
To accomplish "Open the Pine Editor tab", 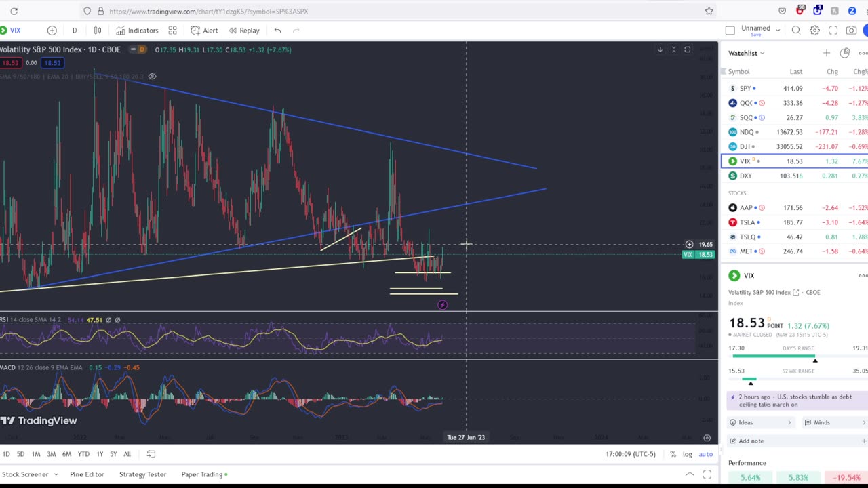I will click(x=87, y=474).
